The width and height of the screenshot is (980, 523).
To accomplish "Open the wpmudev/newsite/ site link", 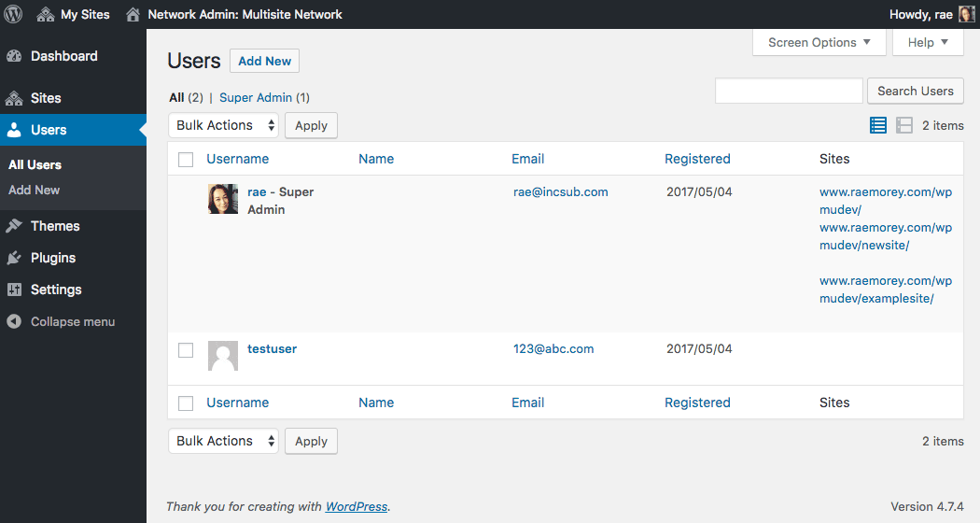I will 886,236.
